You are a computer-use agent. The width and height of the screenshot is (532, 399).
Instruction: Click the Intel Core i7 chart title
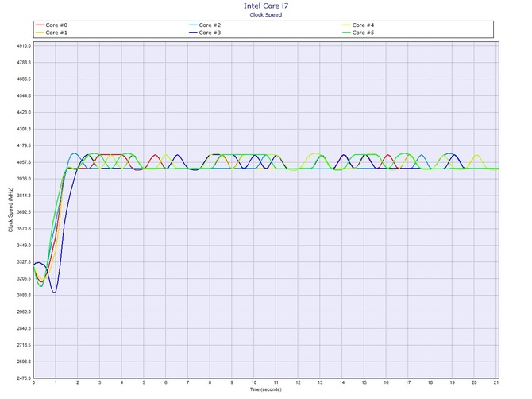point(266,6)
